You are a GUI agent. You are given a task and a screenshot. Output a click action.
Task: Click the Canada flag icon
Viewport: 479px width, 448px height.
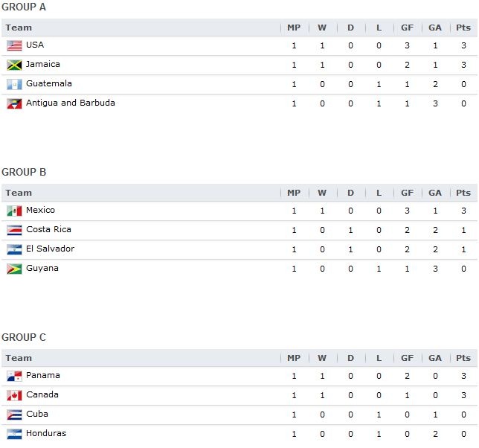(14, 395)
